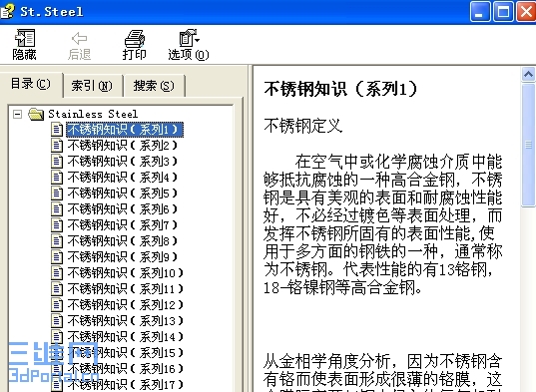The height and width of the screenshot is (392, 536).
Task: Open 不锈钢知识(系列8) topic
Action: click(x=123, y=241)
